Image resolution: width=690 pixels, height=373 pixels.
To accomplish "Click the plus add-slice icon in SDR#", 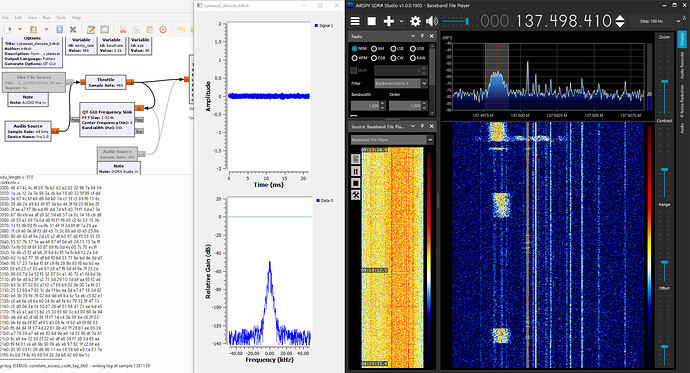I will pyautogui.click(x=389, y=21).
